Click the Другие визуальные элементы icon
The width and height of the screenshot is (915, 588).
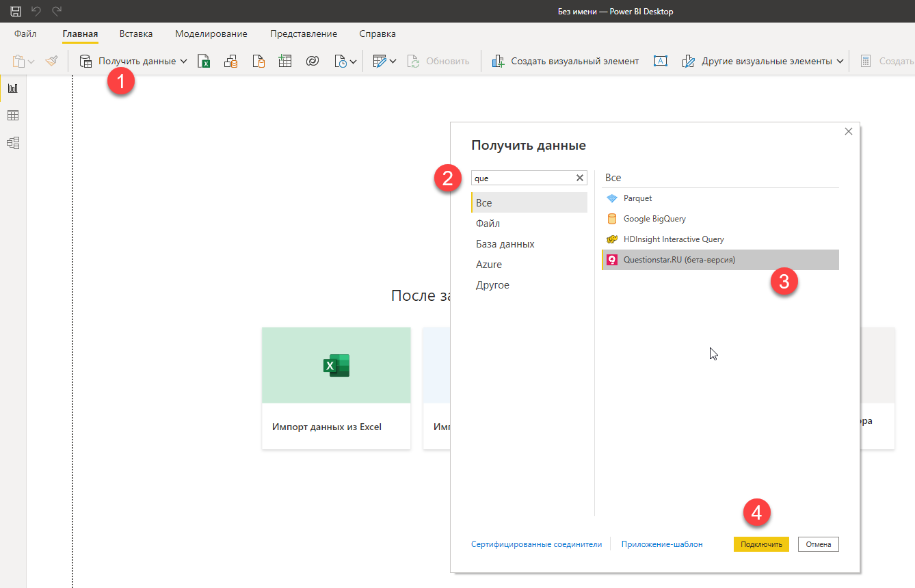(689, 61)
